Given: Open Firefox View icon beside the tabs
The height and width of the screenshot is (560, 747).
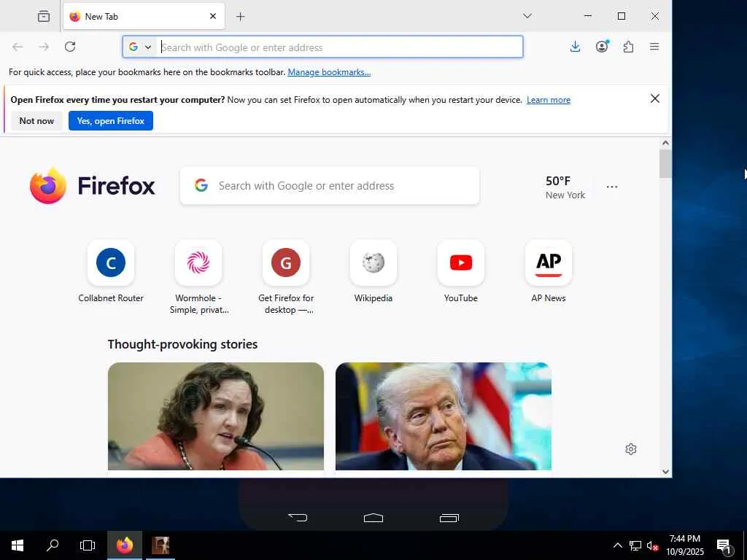Looking at the screenshot, I should (43, 17).
